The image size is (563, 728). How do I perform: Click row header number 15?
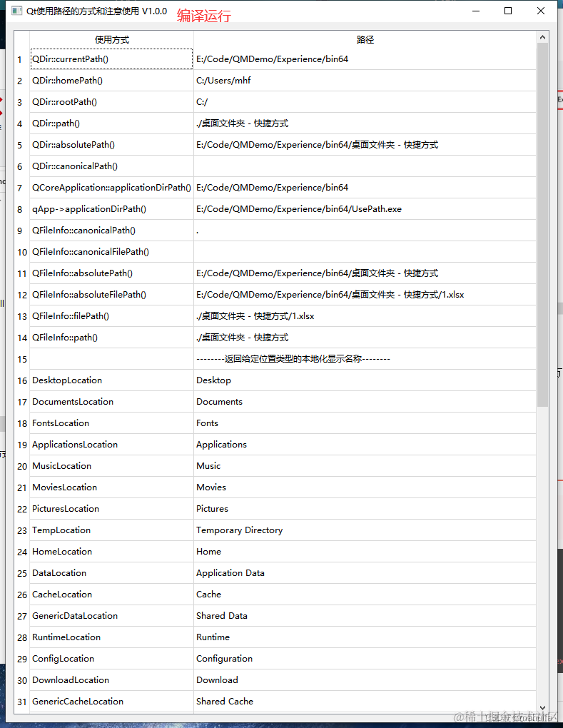[x=22, y=359]
